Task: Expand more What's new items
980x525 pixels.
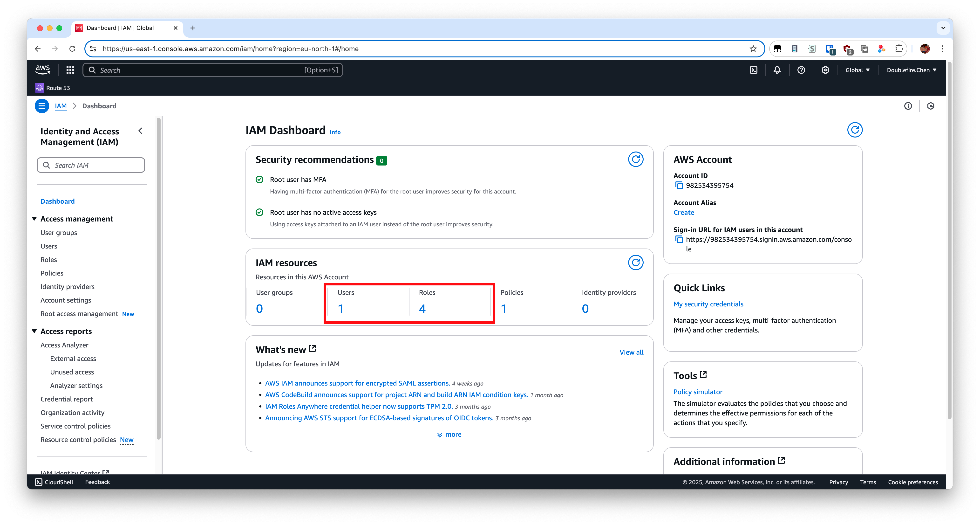Action: coord(449,434)
